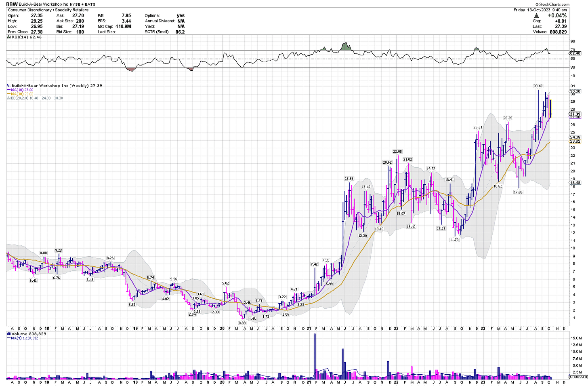Viewport: 588px width, 386px height.
Task: Click the Bid Size value 100
Action: [x=80, y=32]
